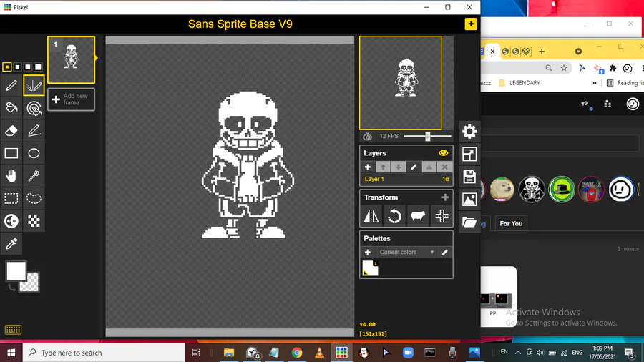644x362 pixels.
Task: Select the second pen size
Action: (x=17, y=67)
